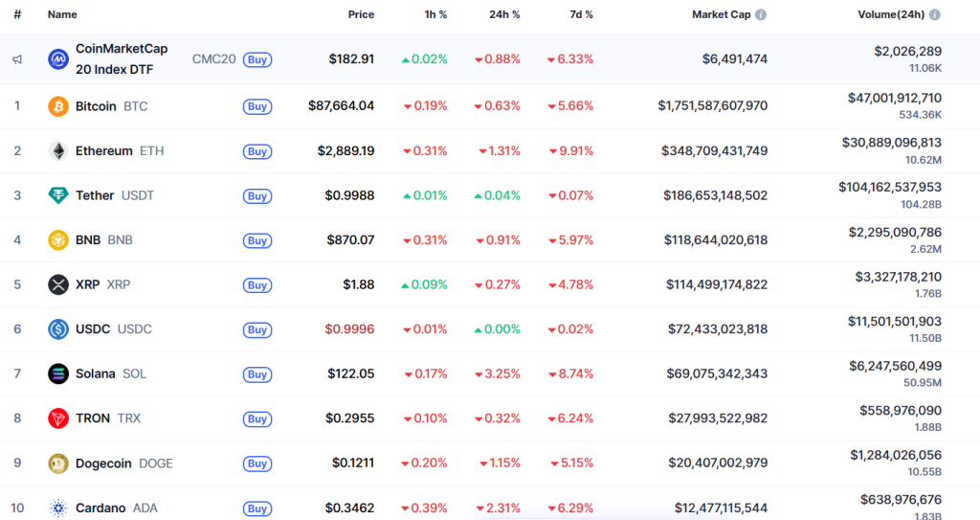Click the BNB coin logo
Viewport: 980px width, 520px height.
point(58,240)
